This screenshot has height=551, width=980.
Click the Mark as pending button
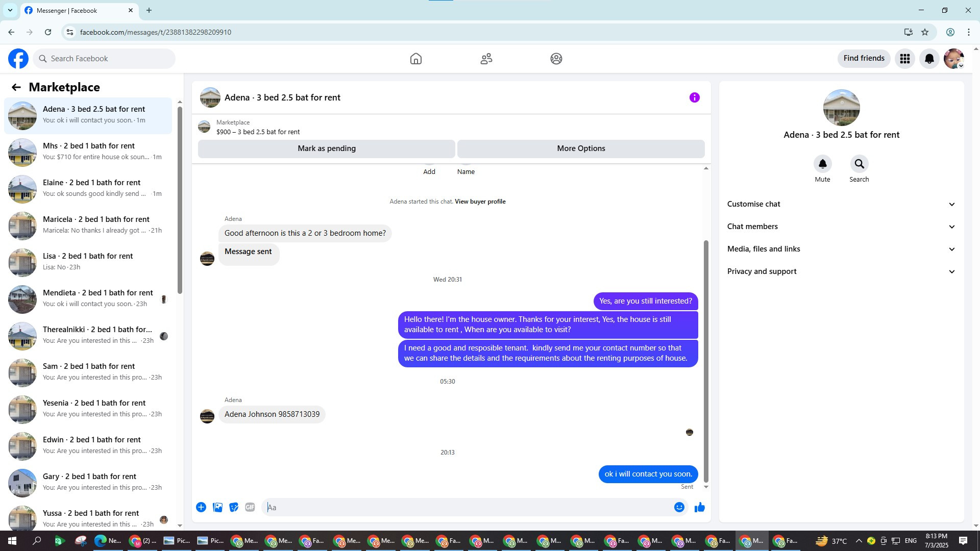point(326,148)
